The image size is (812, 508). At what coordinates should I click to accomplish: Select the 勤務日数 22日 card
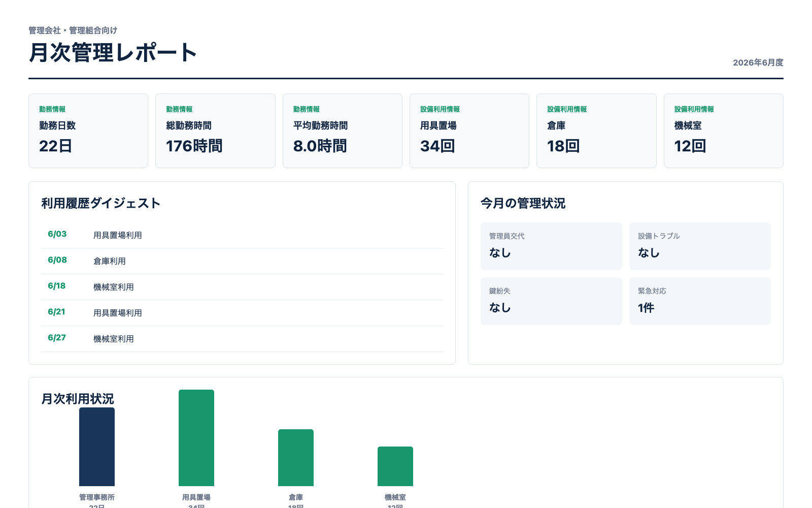(88, 131)
